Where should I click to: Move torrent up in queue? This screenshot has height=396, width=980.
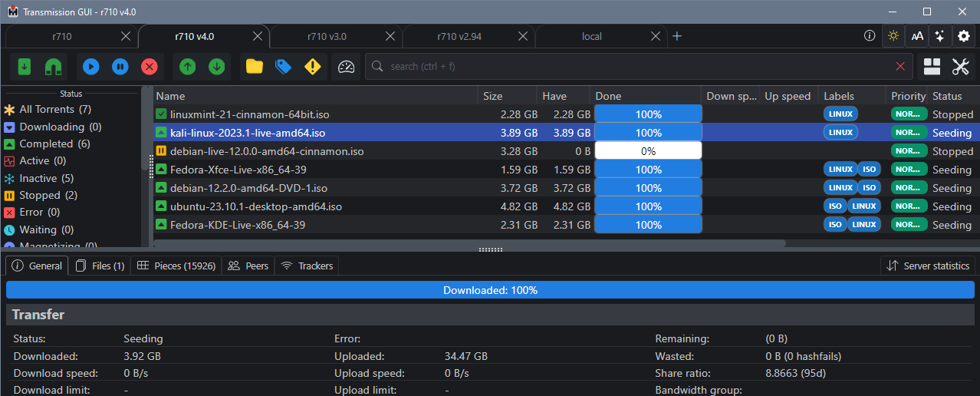pyautogui.click(x=187, y=67)
